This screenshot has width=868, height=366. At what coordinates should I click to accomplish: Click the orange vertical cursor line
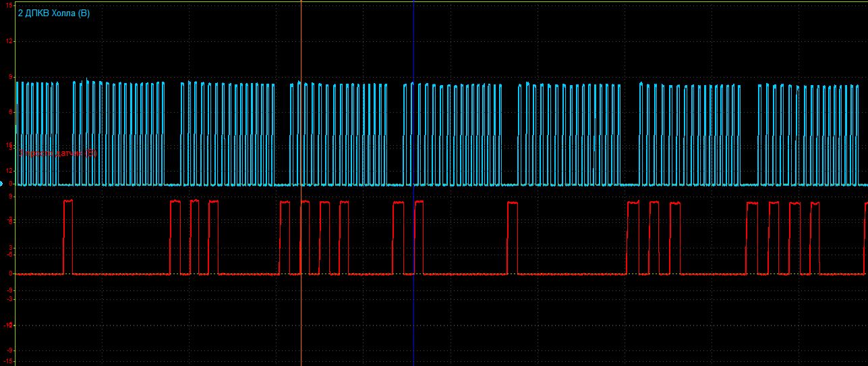301,183
